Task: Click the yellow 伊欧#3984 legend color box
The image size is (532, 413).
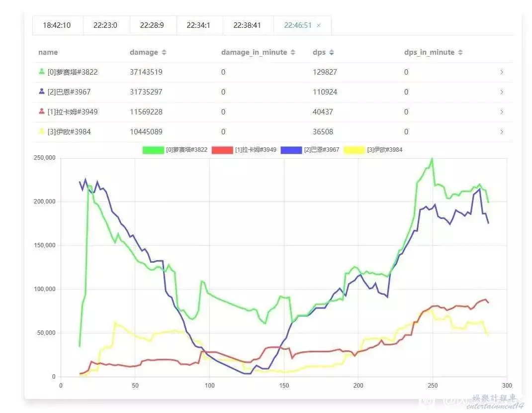Action: pos(354,150)
